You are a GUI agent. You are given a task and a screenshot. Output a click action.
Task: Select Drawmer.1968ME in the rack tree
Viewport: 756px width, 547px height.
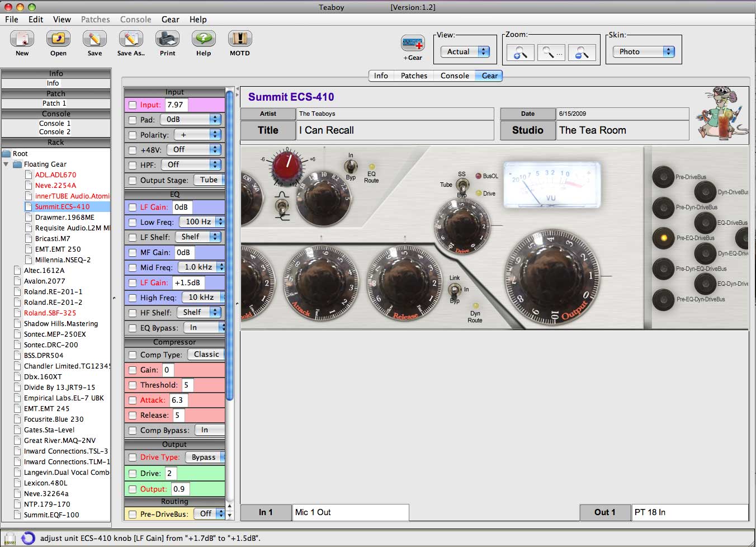coord(65,217)
